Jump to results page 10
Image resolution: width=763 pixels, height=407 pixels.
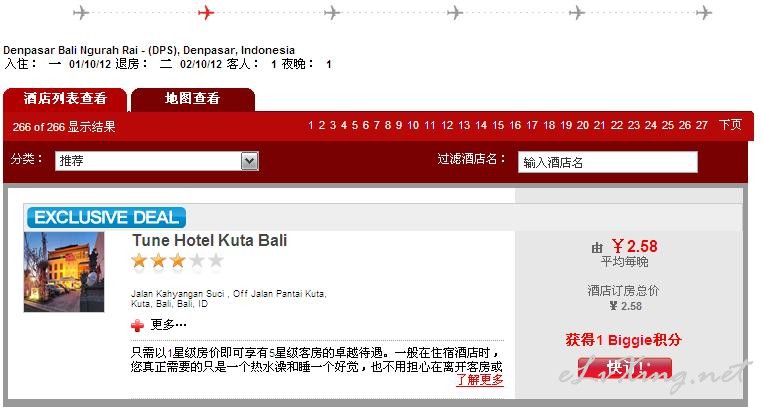click(413, 125)
